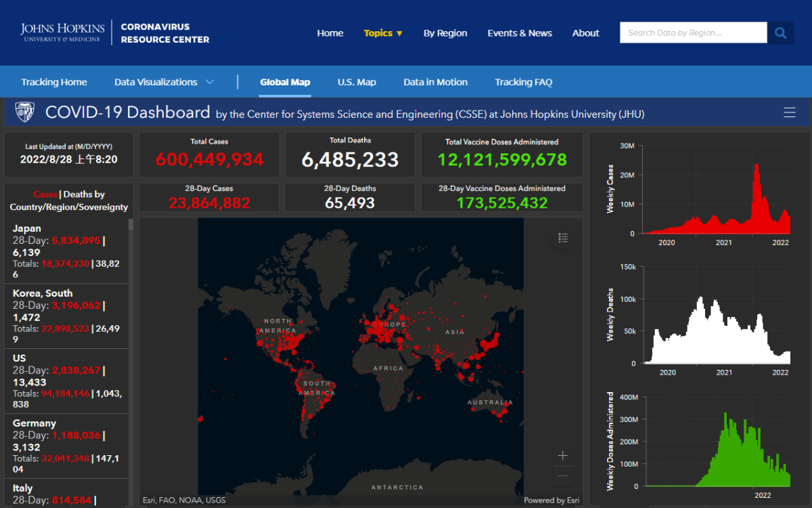This screenshot has height=508, width=812.
Task: Click the search magnifier button
Action: 780,33
